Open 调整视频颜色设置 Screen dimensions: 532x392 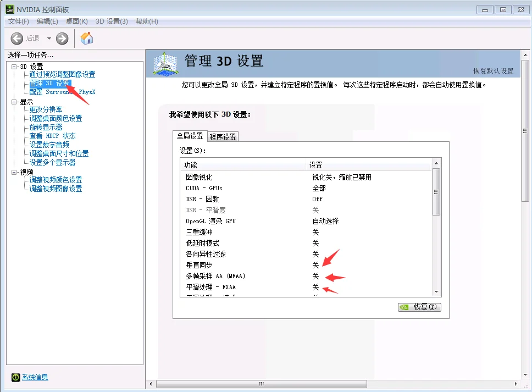coord(56,180)
